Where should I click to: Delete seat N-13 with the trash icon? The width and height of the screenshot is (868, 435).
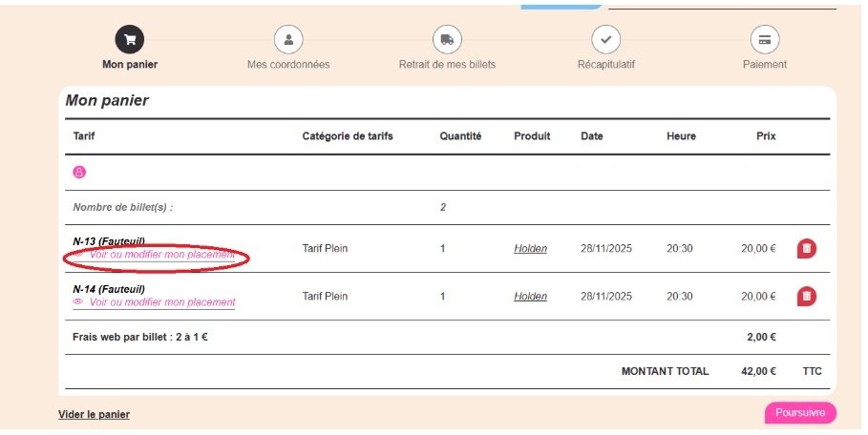pos(807,249)
